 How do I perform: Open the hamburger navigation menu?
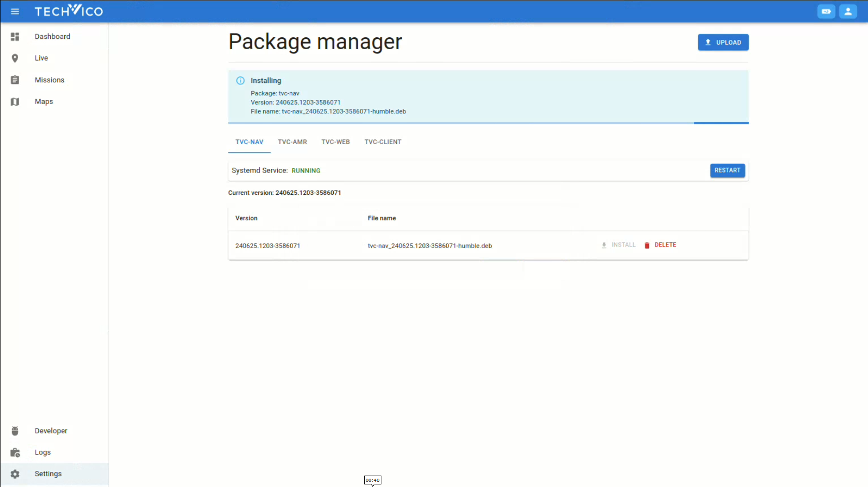pos(15,11)
